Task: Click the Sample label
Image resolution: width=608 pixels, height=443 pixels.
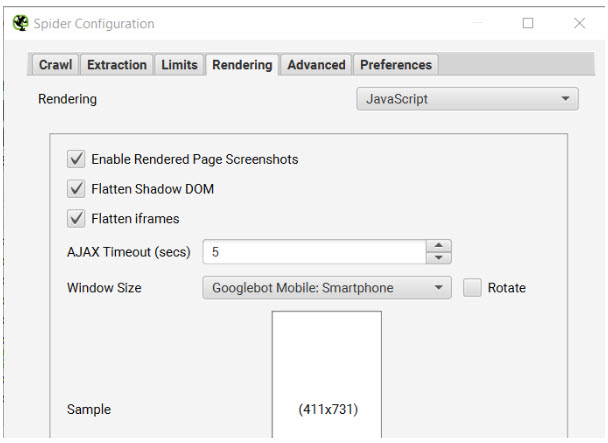Action: [x=89, y=409]
